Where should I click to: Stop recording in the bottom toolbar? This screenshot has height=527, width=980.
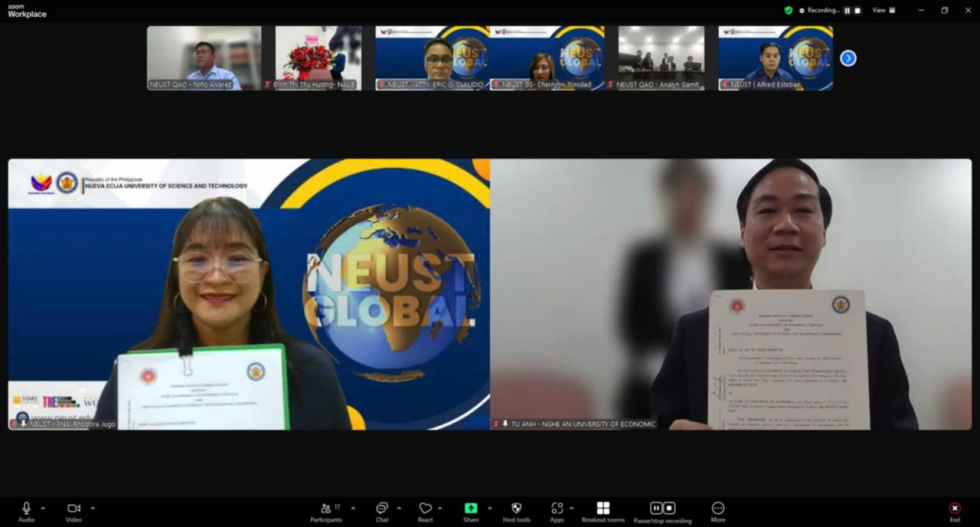point(669,508)
